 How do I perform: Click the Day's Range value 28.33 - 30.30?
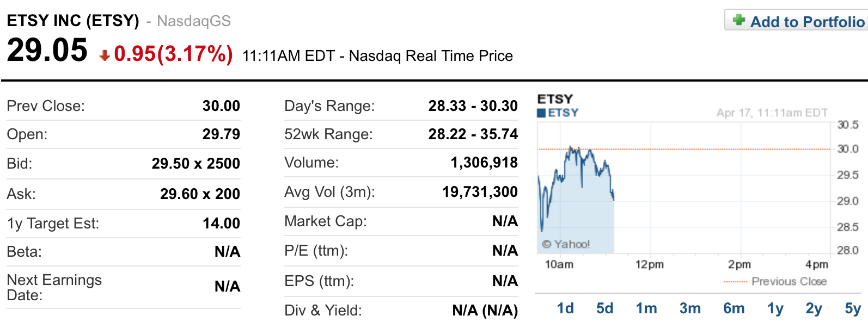472,106
